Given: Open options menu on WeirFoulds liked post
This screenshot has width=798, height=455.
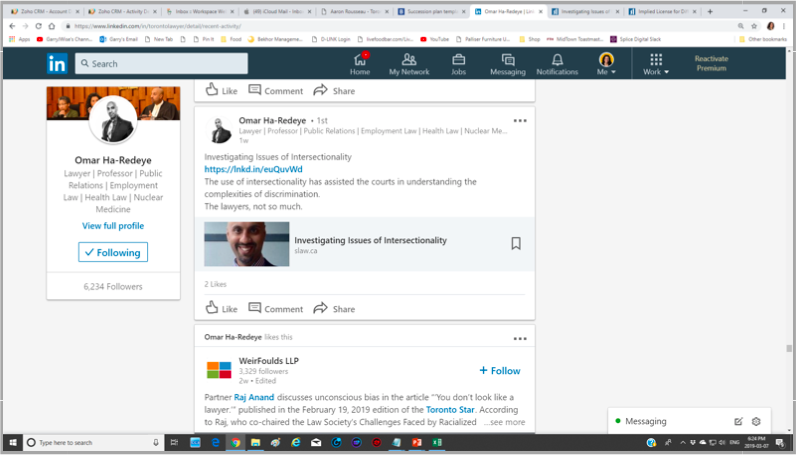Looking at the screenshot, I should [520, 338].
